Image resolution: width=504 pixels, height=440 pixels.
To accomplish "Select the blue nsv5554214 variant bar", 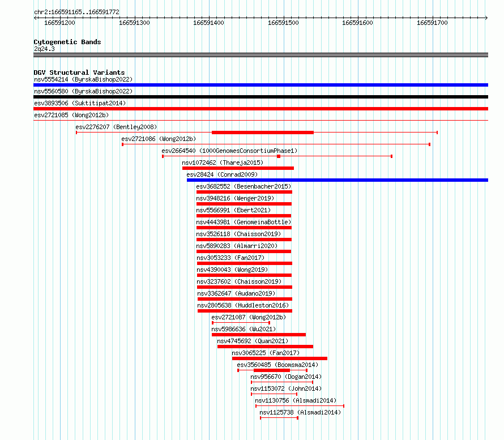I will tap(260, 85).
